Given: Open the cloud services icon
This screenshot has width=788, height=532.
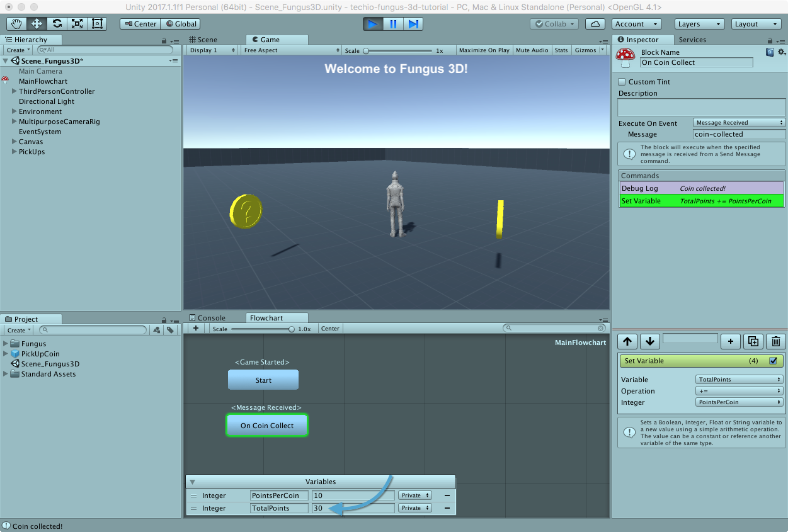Looking at the screenshot, I should pyautogui.click(x=595, y=24).
